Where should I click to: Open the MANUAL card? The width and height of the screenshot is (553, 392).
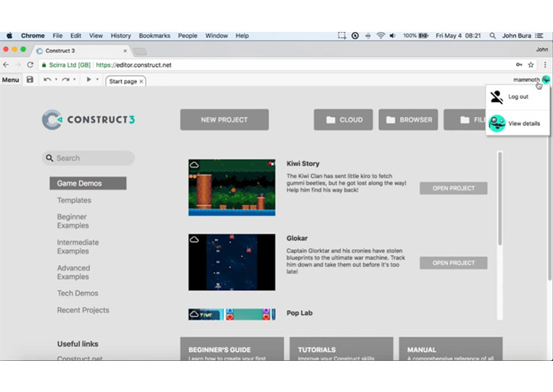[451, 349]
